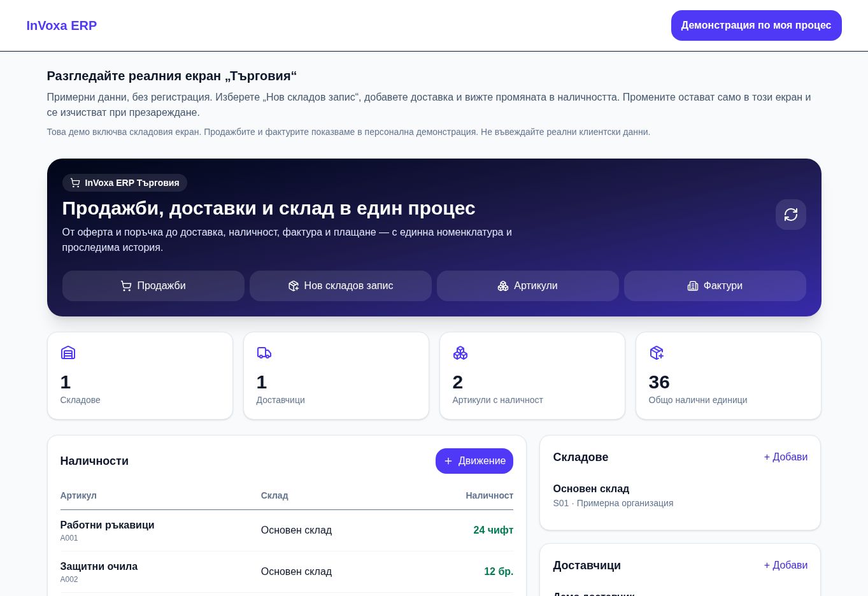Switch to the Артикули tab
The height and width of the screenshot is (596, 868).
click(528, 286)
